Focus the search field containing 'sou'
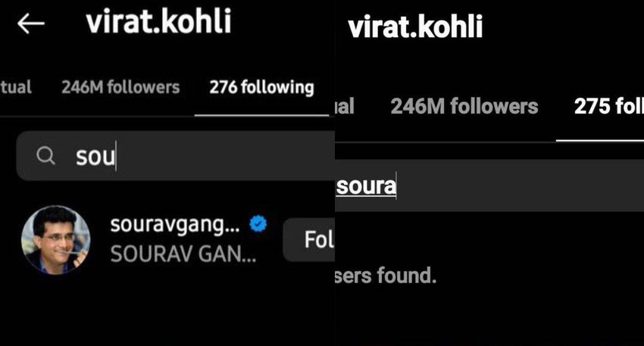The height and width of the screenshot is (346, 644). click(175, 156)
